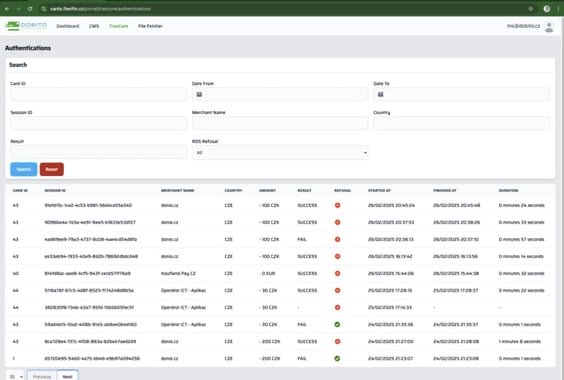Select the '26/02/2025 20:45:48' finished cell

(456, 205)
